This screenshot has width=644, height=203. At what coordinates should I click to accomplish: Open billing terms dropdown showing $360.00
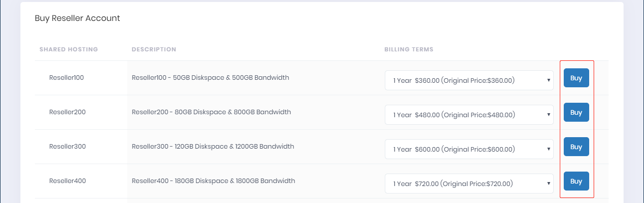tap(469, 80)
